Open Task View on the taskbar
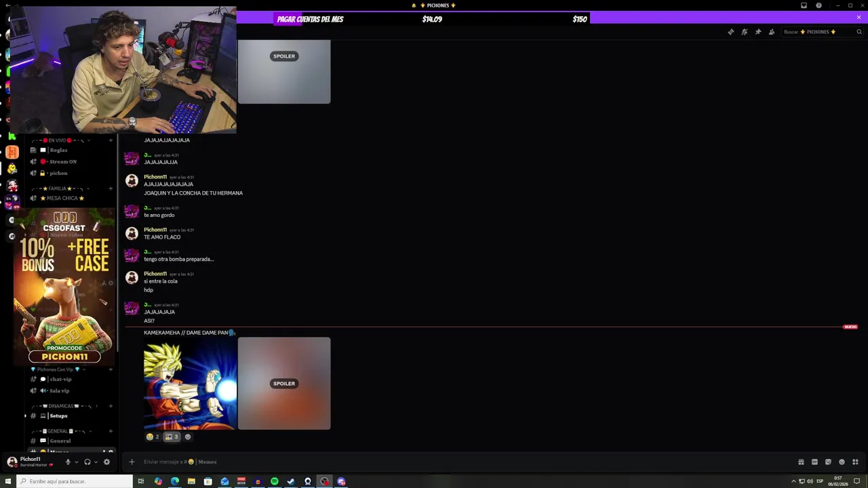868x488 pixels. [x=141, y=481]
